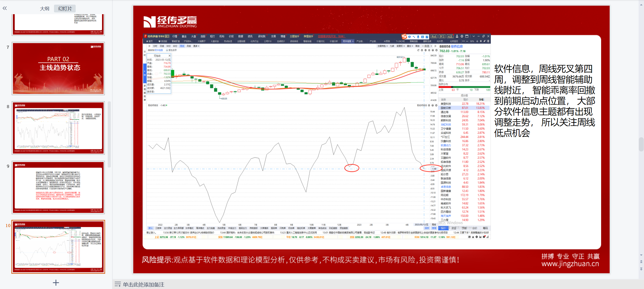
Task: Select the embedded stock chart screenshot image
Action: point(316,136)
